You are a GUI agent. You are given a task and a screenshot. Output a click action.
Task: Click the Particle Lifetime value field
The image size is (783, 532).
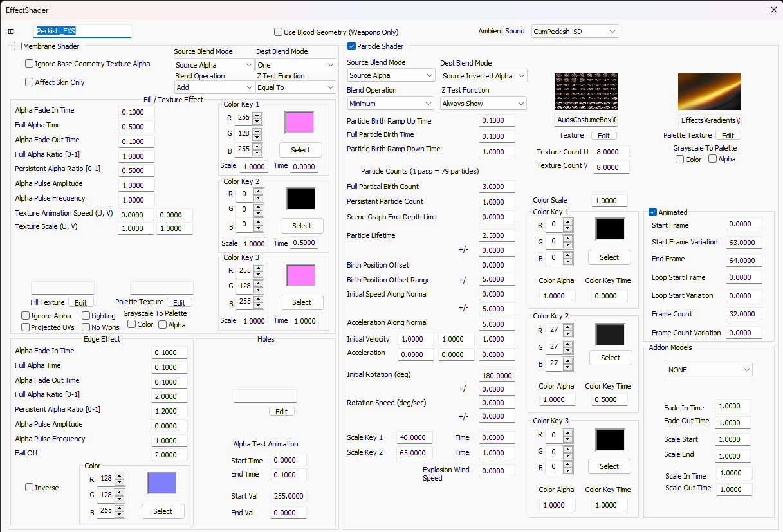pyautogui.click(x=497, y=235)
